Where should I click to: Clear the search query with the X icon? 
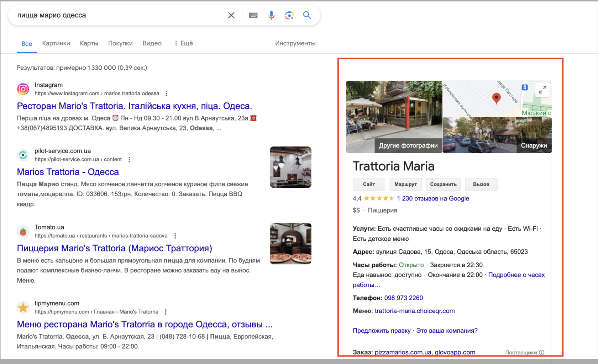pos(231,15)
